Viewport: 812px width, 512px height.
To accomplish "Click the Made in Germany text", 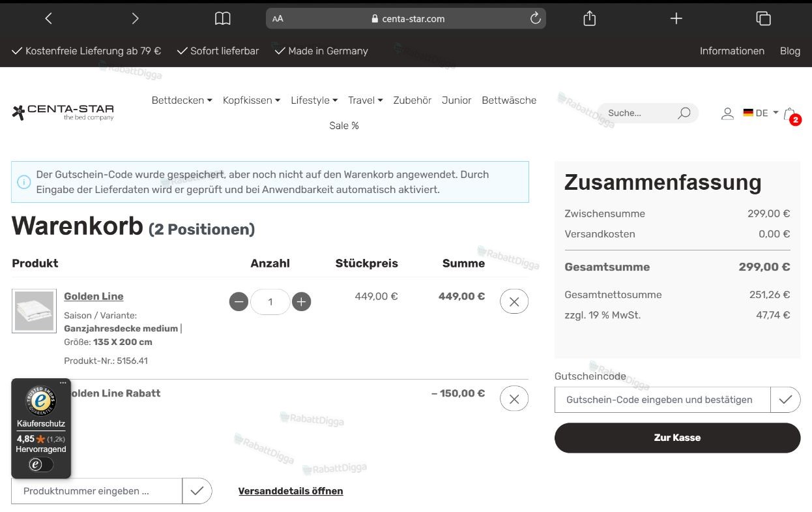I will (x=328, y=51).
